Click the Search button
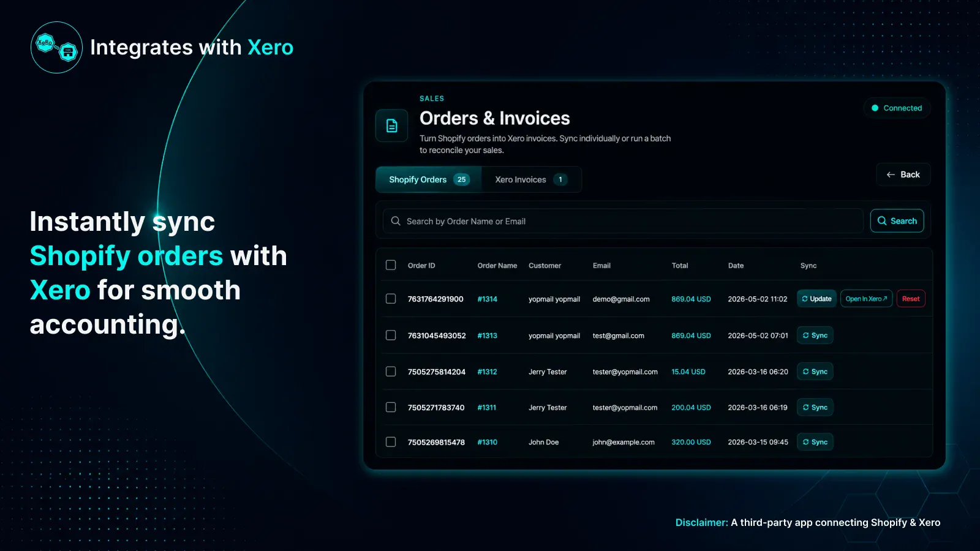 click(897, 221)
